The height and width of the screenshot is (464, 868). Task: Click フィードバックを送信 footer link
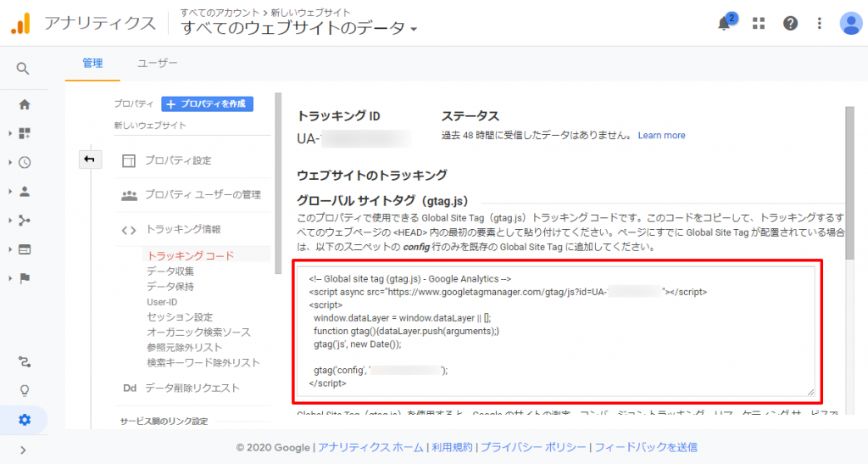645,447
